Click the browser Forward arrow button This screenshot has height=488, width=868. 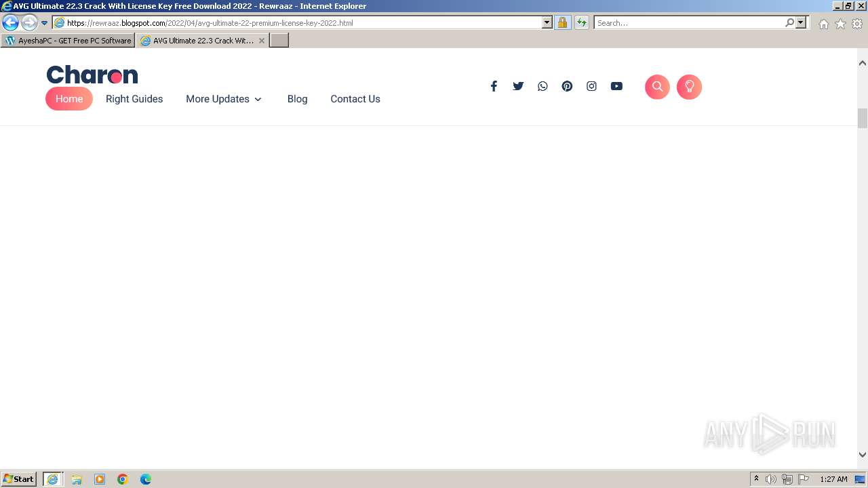[x=29, y=22]
